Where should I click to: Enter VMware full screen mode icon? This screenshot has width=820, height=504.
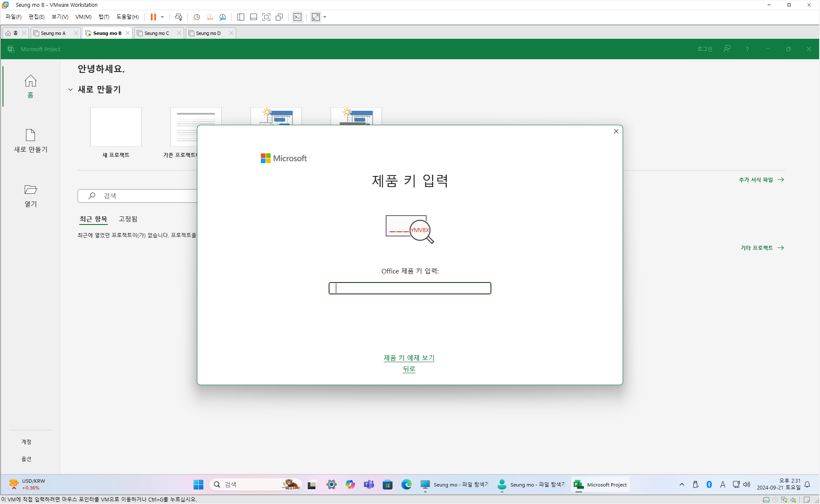pyautogui.click(x=266, y=17)
